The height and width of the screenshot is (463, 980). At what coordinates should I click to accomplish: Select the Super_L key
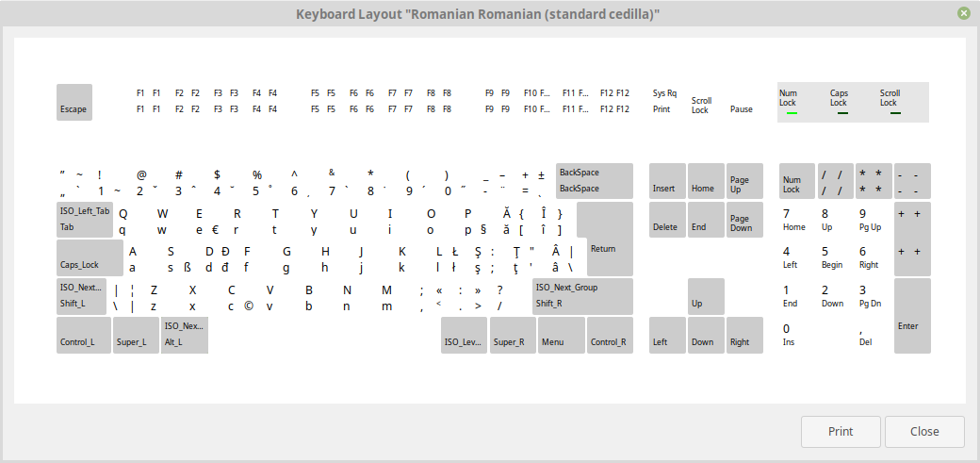coord(136,335)
